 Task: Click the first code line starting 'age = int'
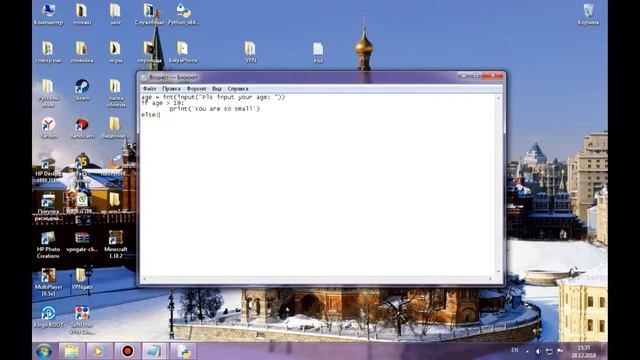click(213, 97)
